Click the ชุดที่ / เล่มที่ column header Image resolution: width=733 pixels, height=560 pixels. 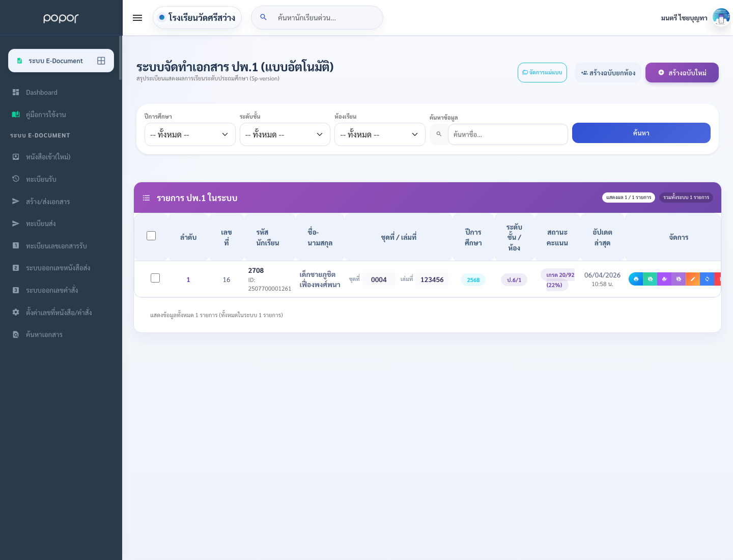coord(399,237)
